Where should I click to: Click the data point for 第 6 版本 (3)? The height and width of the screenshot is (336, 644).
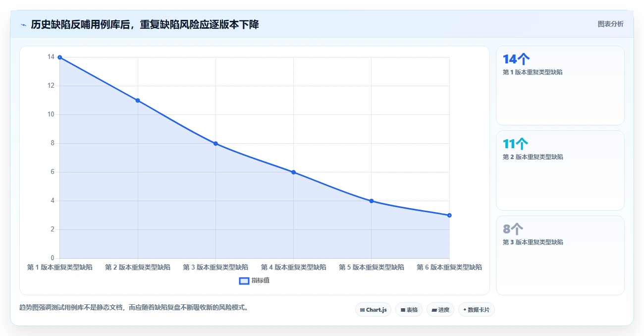(449, 216)
